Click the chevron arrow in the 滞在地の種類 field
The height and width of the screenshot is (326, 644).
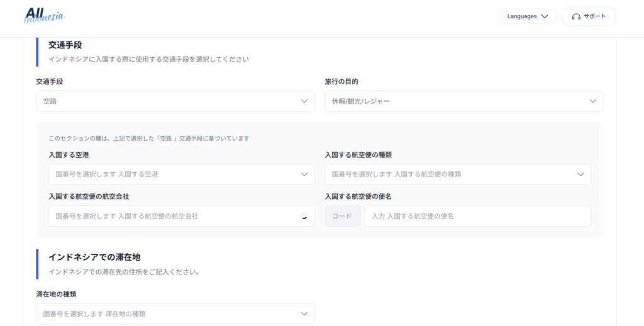point(304,313)
